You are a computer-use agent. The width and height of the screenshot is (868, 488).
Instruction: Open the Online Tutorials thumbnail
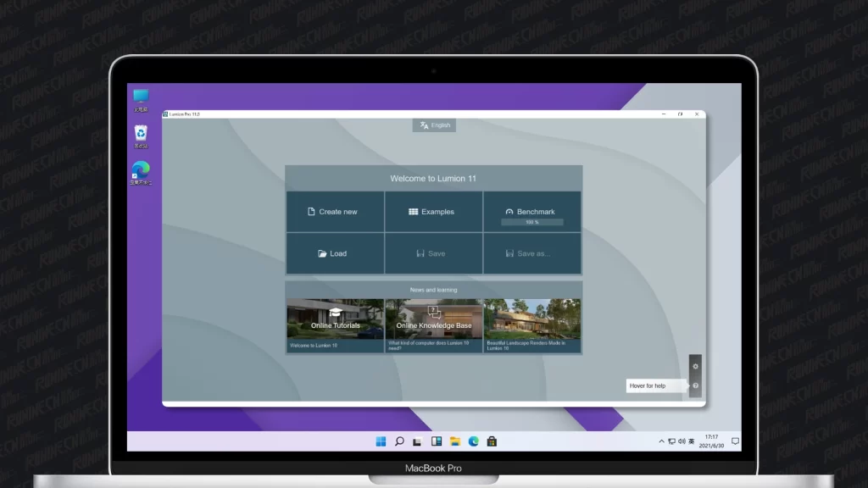[335, 324]
